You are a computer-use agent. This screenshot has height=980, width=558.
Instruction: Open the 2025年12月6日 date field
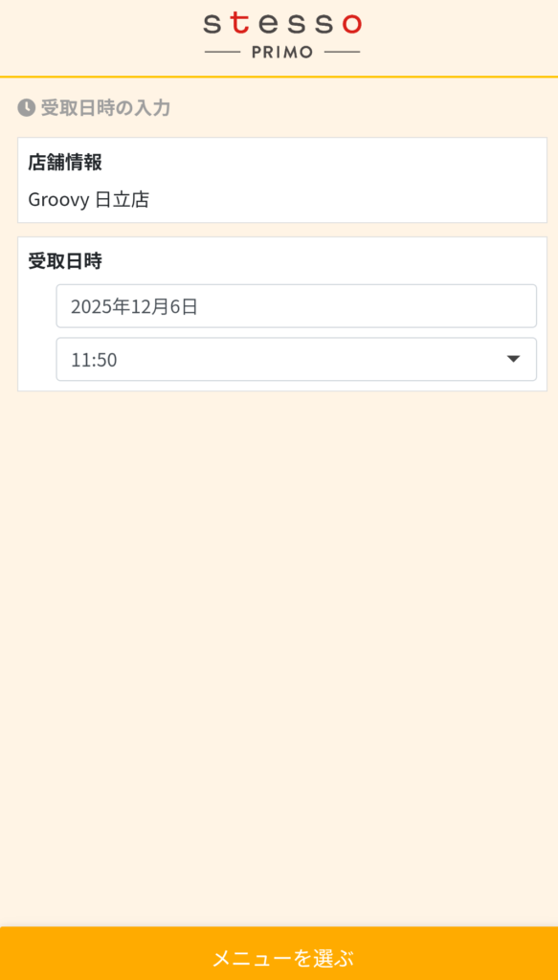[x=296, y=306]
